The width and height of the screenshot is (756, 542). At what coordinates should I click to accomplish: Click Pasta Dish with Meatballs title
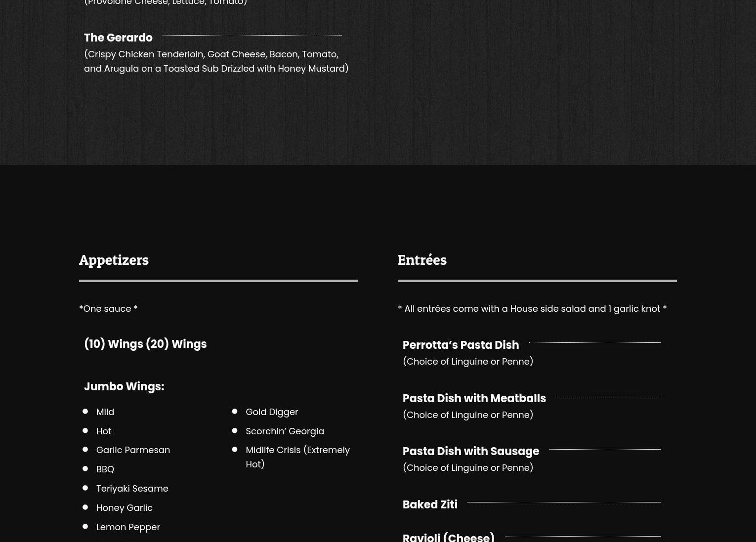[x=474, y=398]
